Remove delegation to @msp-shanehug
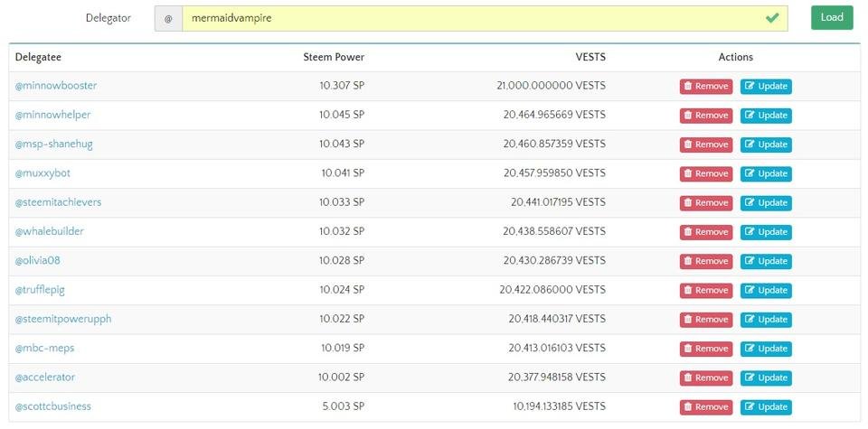The width and height of the screenshot is (868, 429). coord(706,145)
